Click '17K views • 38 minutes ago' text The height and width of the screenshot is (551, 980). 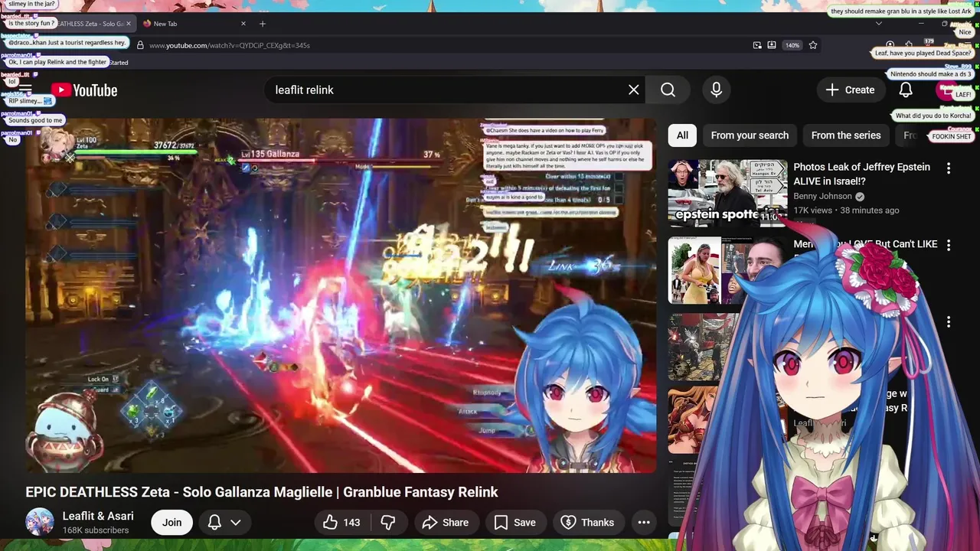pos(846,210)
